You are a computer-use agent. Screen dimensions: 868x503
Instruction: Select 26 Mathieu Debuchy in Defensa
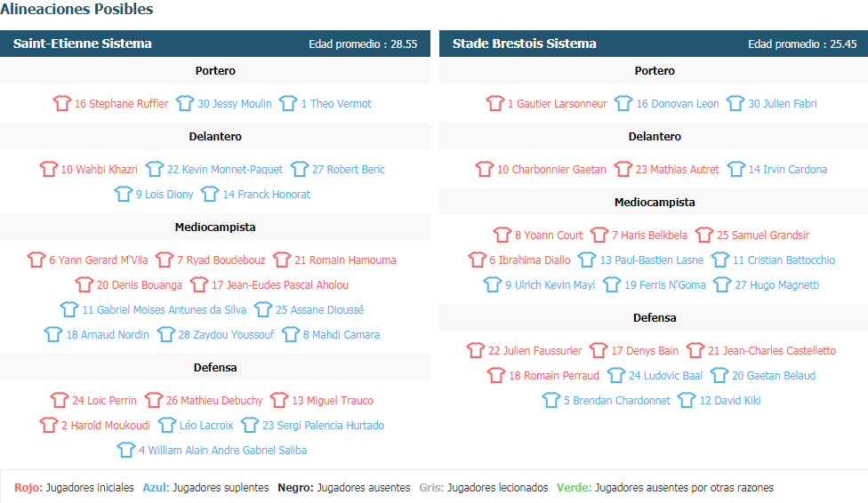click(x=214, y=401)
